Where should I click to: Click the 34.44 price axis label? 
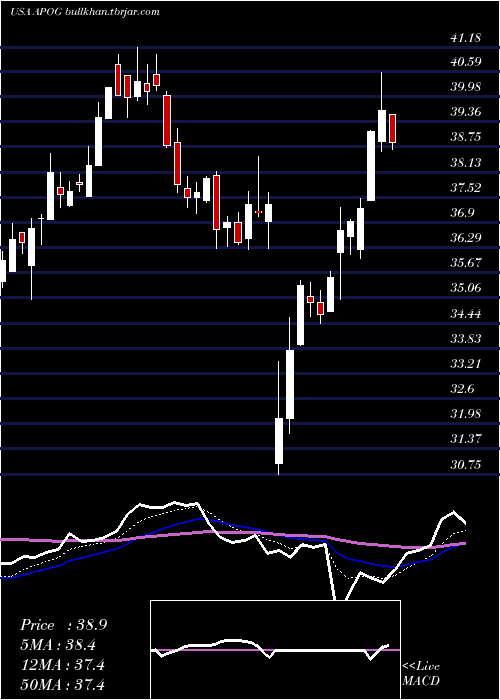click(466, 313)
